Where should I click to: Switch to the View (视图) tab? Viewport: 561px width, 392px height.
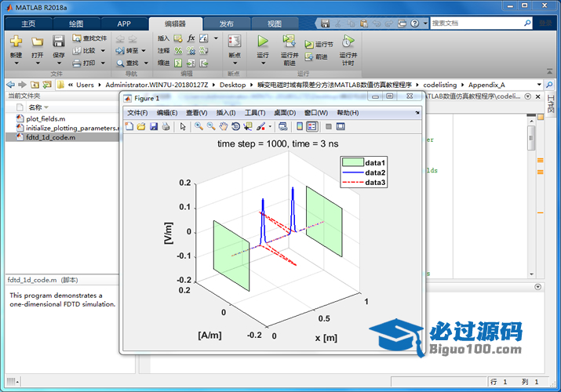click(275, 24)
